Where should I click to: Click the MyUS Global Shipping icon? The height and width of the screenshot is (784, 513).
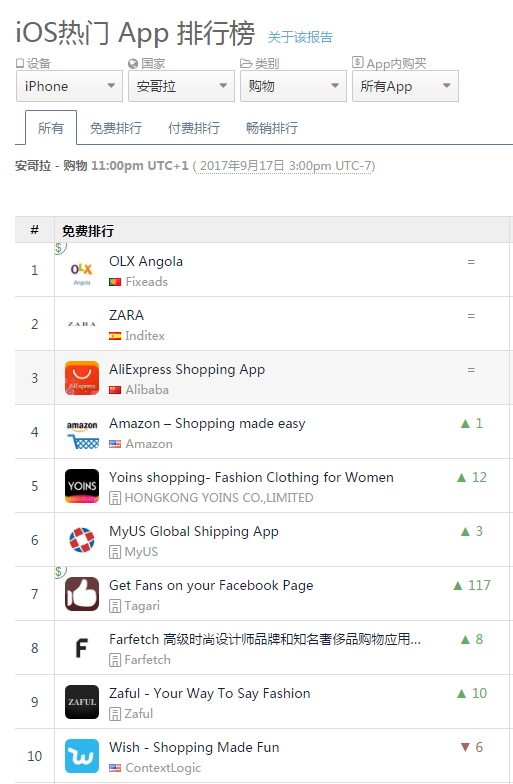point(82,540)
